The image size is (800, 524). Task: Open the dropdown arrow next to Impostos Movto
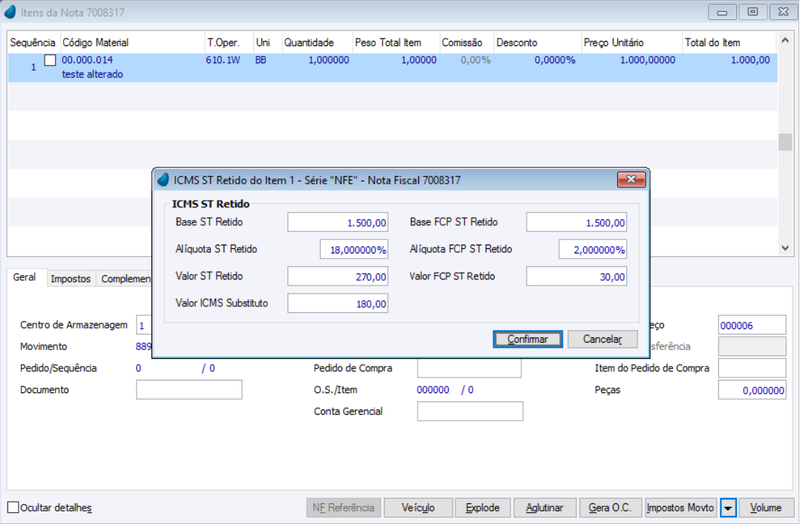(728, 508)
